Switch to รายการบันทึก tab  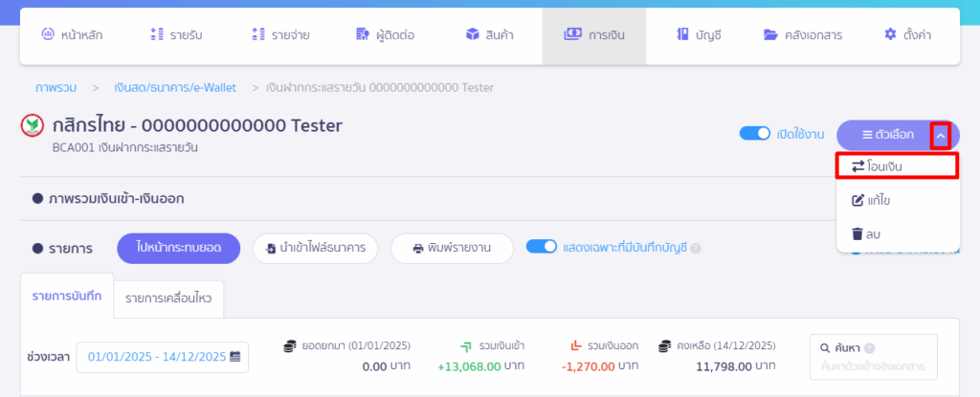tap(67, 296)
